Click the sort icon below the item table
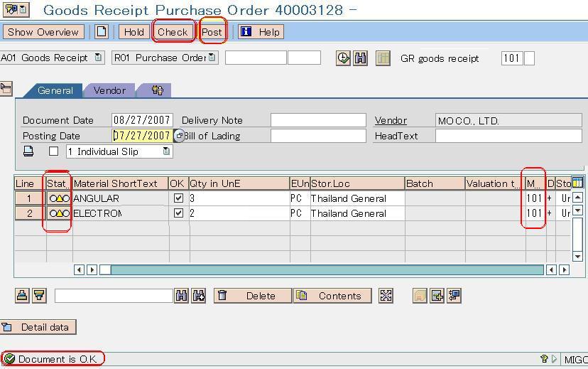 coord(22,296)
